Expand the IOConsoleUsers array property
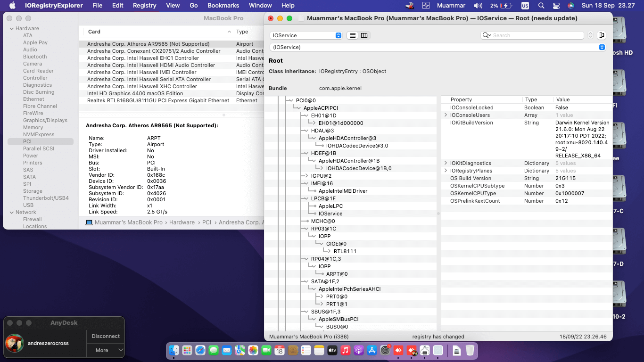 [x=446, y=115]
